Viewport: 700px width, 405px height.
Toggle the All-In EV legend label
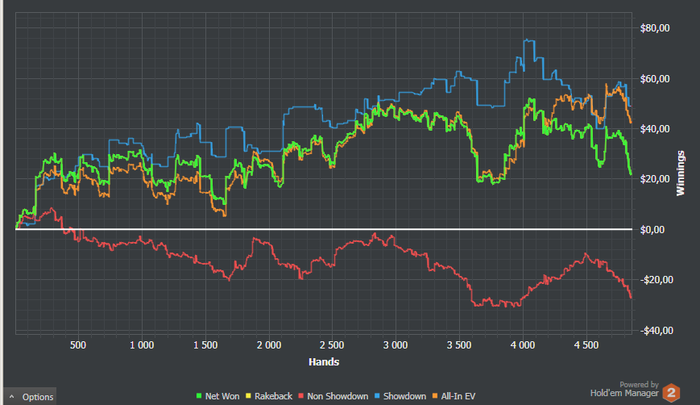pyautogui.click(x=458, y=396)
